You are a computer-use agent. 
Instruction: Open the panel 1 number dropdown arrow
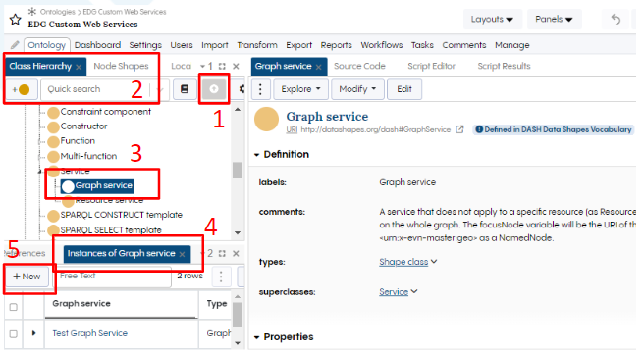[202, 66]
